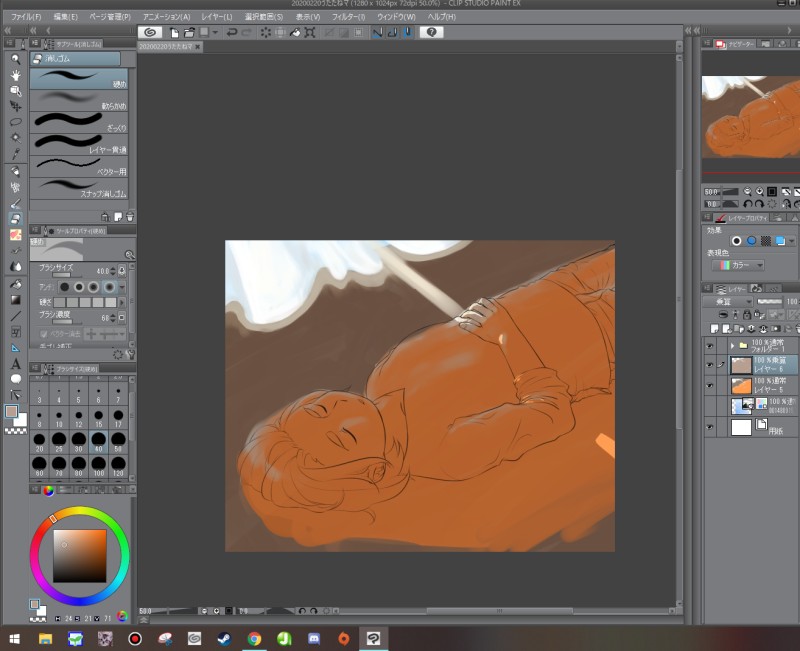This screenshot has width=800, height=651.
Task: Select the ざっくり eraser sub tool
Action: click(79, 122)
